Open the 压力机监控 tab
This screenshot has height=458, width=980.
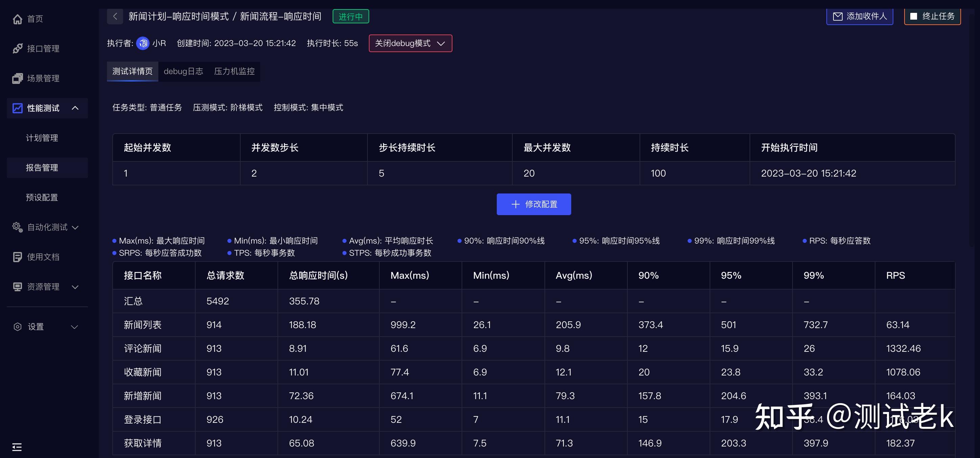pyautogui.click(x=235, y=71)
